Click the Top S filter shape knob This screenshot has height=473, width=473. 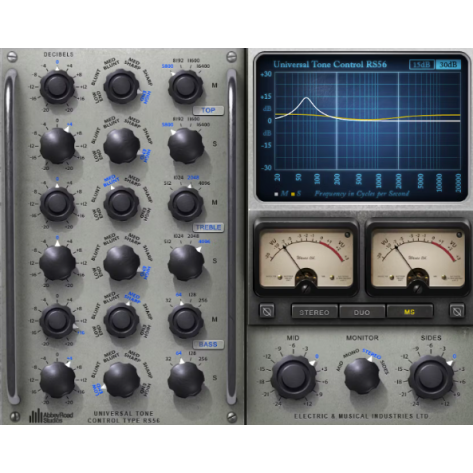coord(121,146)
